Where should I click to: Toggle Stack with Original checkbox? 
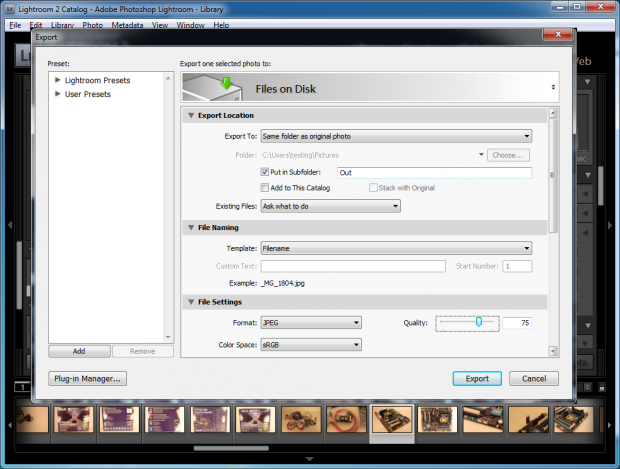click(373, 188)
